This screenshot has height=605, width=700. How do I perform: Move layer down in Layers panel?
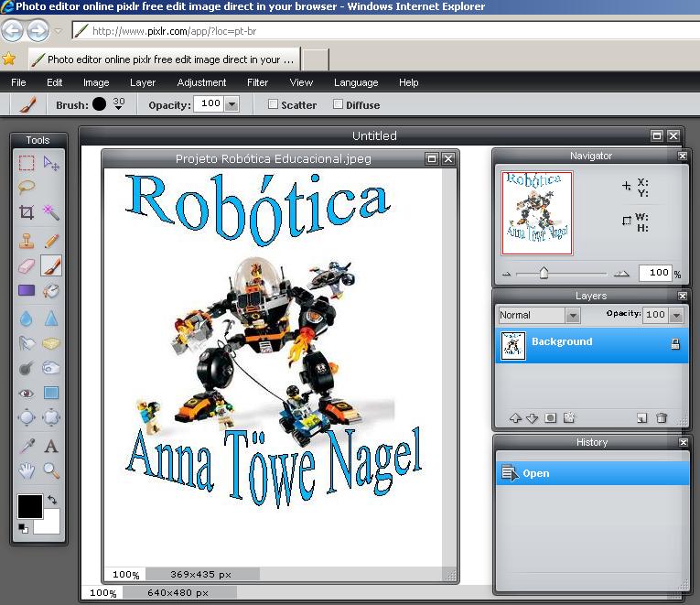click(x=532, y=418)
